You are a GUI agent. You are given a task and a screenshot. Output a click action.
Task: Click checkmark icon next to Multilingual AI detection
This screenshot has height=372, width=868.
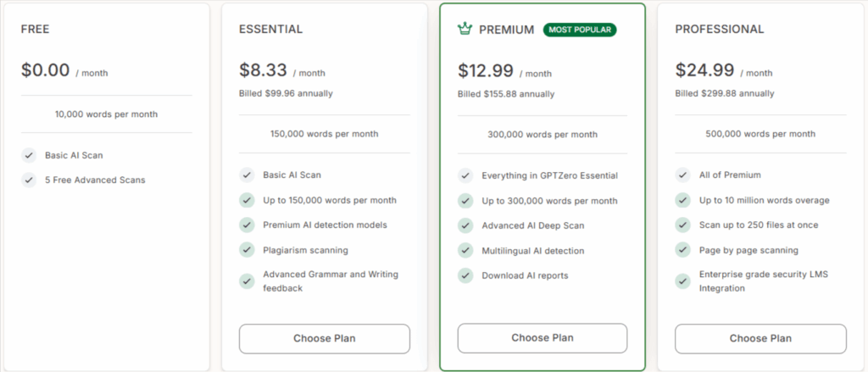click(465, 251)
